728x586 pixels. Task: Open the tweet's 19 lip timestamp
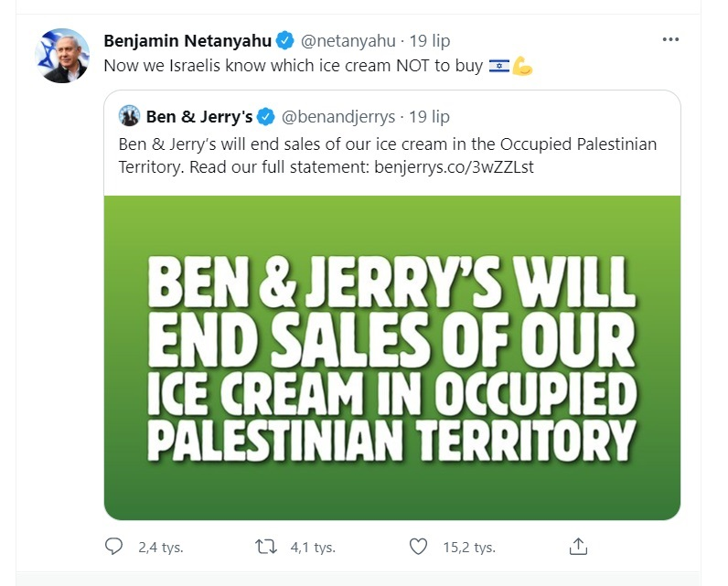point(430,40)
